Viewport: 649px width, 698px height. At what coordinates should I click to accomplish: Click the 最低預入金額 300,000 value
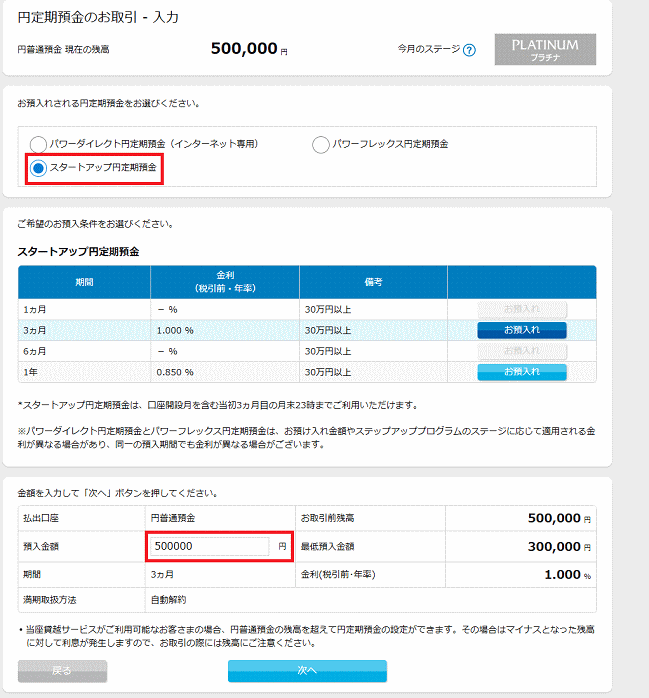(555, 547)
